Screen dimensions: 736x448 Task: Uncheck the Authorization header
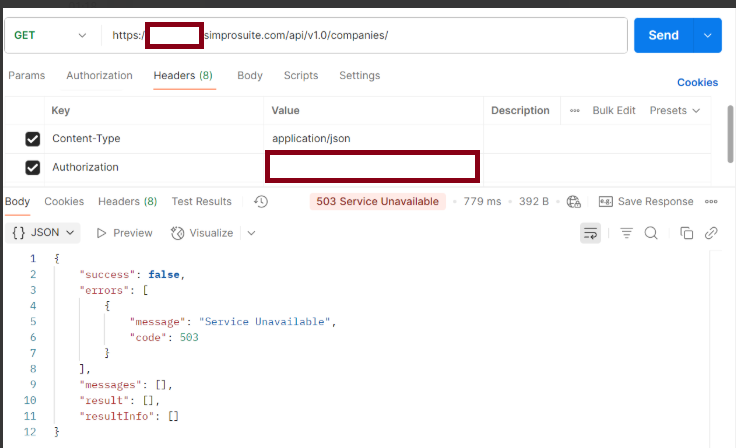32,168
